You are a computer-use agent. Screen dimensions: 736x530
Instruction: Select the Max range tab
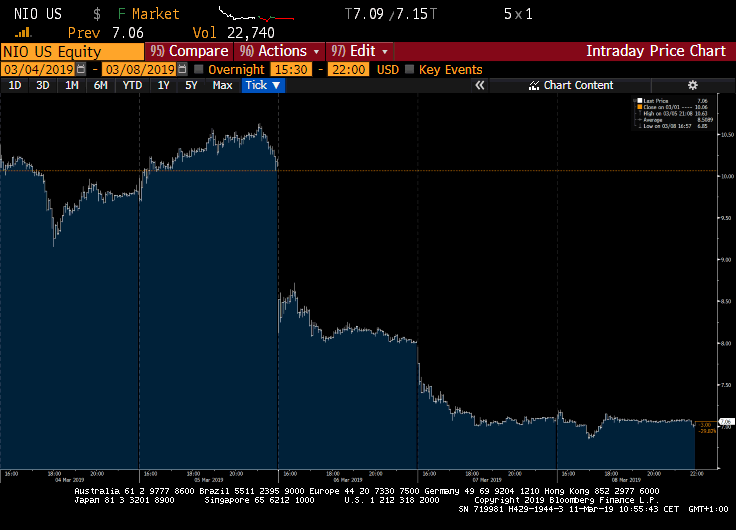(x=222, y=85)
